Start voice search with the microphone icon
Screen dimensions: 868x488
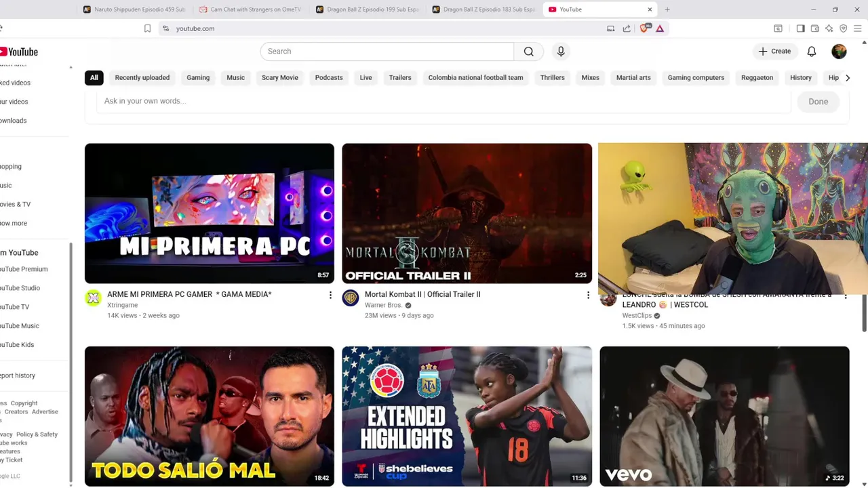pyautogui.click(x=561, y=52)
